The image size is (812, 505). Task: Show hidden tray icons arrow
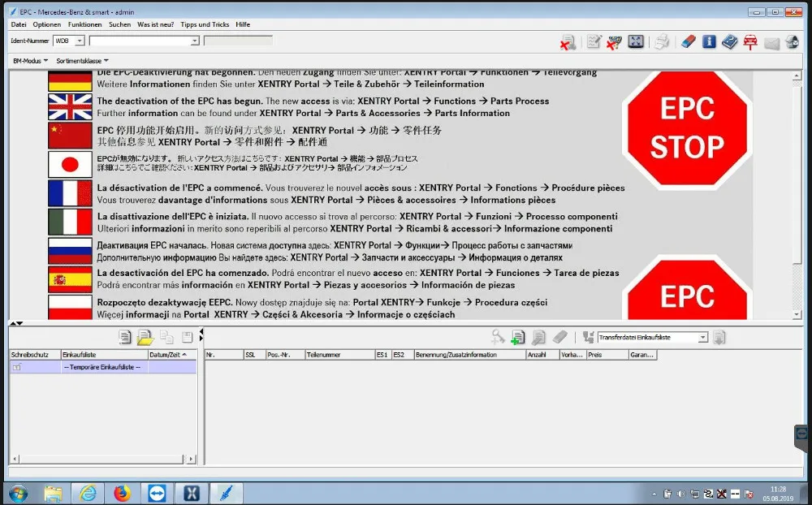654,494
